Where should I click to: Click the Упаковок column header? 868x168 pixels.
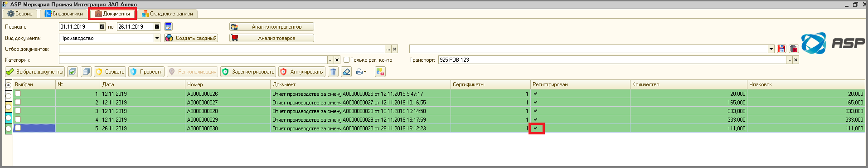(806, 84)
